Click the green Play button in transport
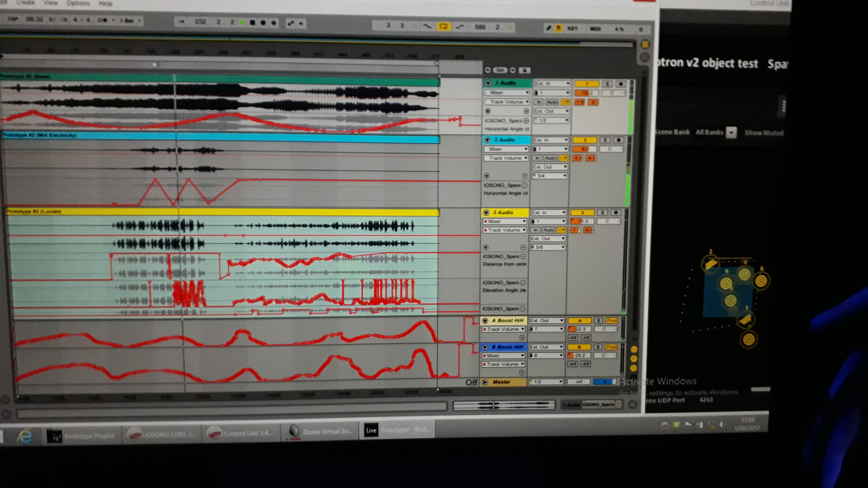868x488 pixels. click(242, 22)
